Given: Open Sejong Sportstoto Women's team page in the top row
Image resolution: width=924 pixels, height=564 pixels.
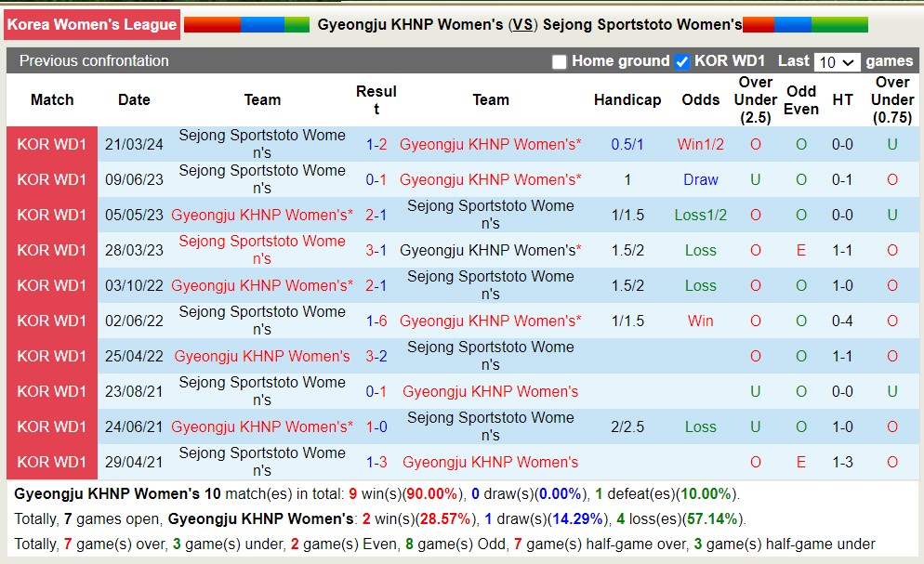Looking at the screenshot, I should click(x=262, y=145).
